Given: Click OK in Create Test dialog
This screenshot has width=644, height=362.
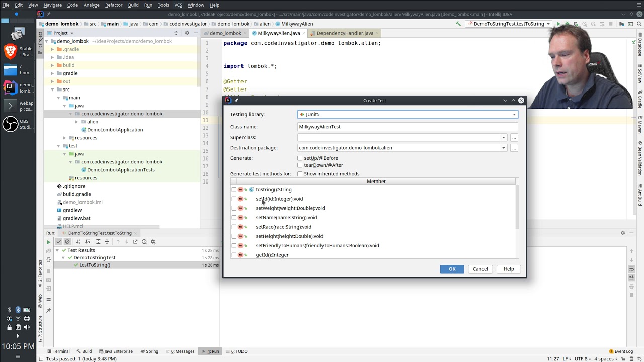Looking at the screenshot, I should pos(452,269).
